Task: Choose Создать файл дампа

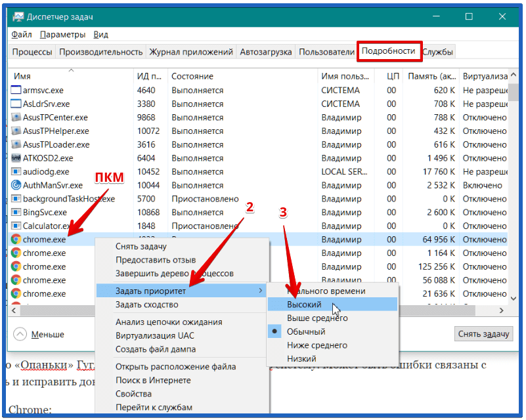Action: pos(183,349)
